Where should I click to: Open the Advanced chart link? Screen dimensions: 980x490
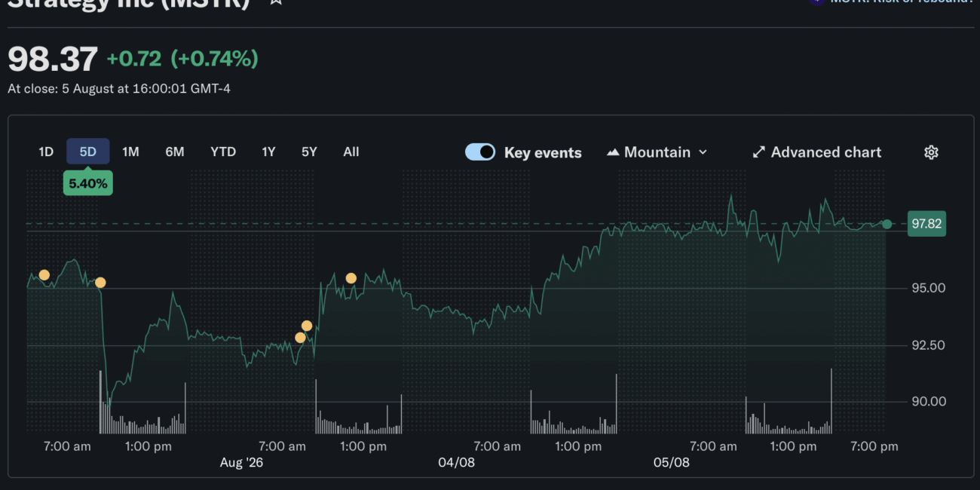pos(817,152)
